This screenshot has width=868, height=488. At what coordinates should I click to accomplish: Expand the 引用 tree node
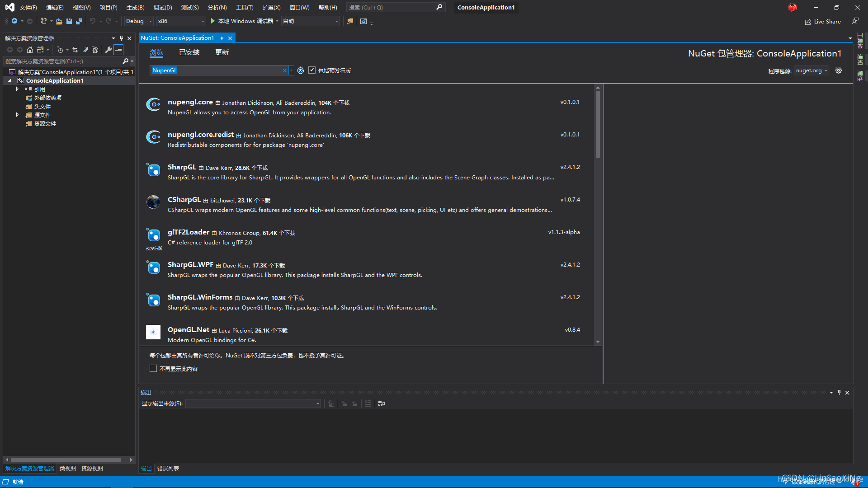click(17, 89)
